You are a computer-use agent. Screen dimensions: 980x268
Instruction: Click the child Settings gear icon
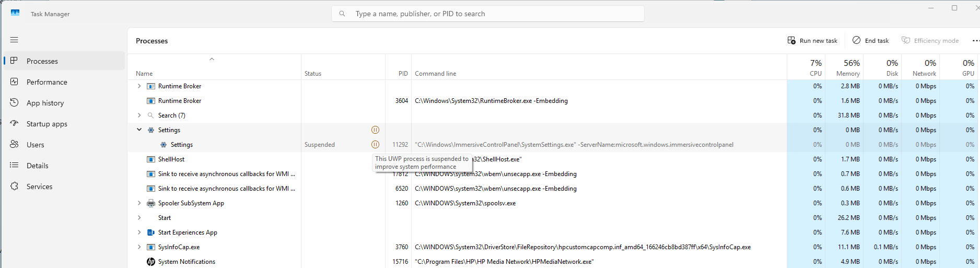pyautogui.click(x=164, y=145)
